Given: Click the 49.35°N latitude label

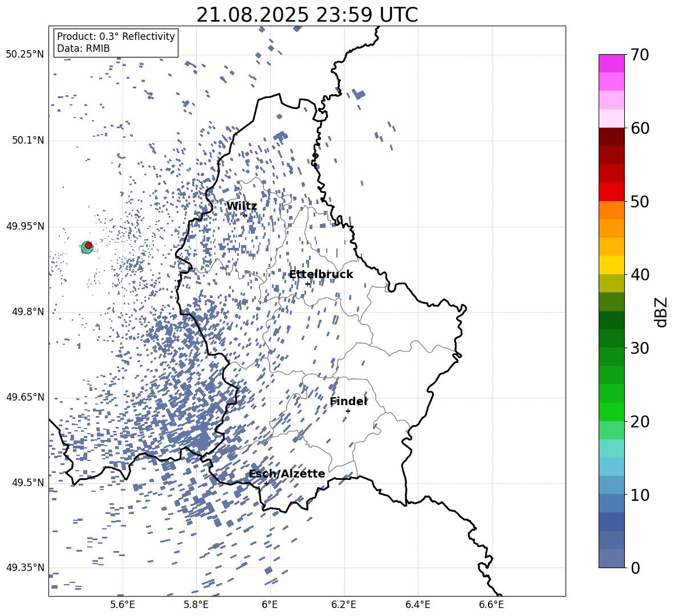Looking at the screenshot, I should pyautogui.click(x=25, y=568).
